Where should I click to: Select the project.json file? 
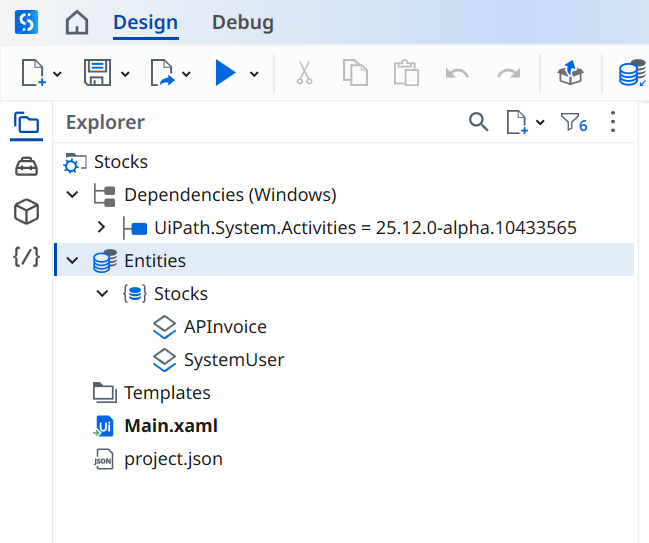coord(173,459)
